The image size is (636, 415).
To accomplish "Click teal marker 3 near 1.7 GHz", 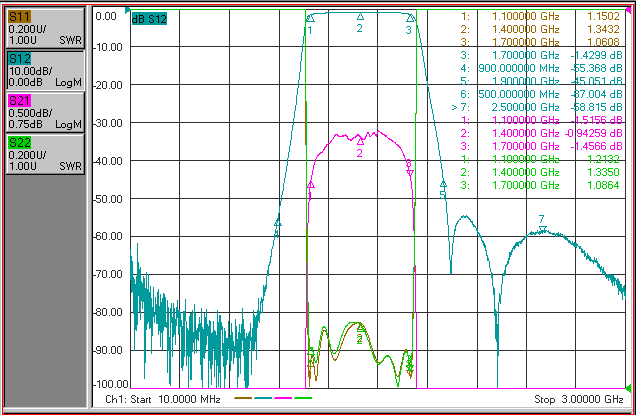I will tap(410, 18).
